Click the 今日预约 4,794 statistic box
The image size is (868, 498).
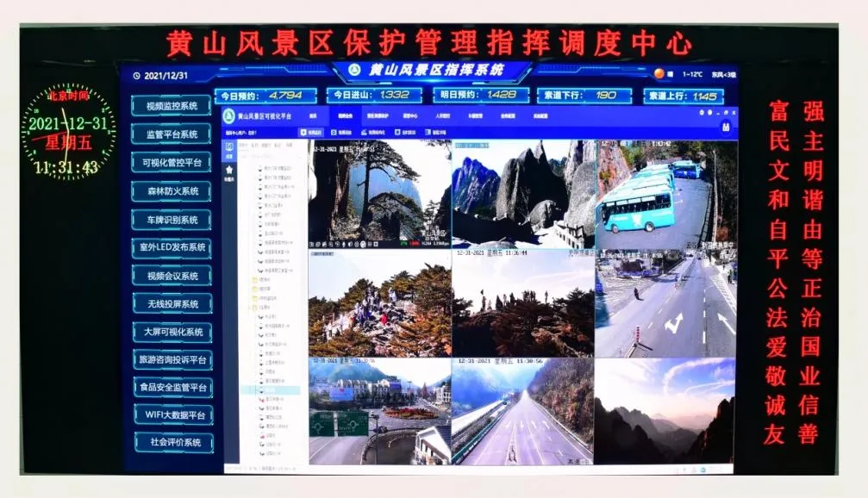(265, 96)
